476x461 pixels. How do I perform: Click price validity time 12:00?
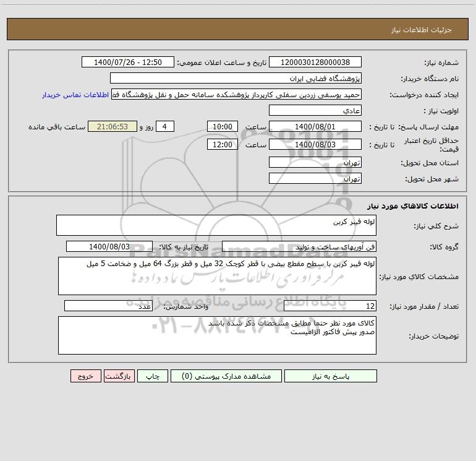pyautogui.click(x=222, y=144)
